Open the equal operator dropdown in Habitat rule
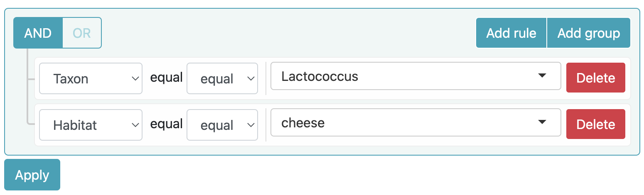 (x=222, y=125)
